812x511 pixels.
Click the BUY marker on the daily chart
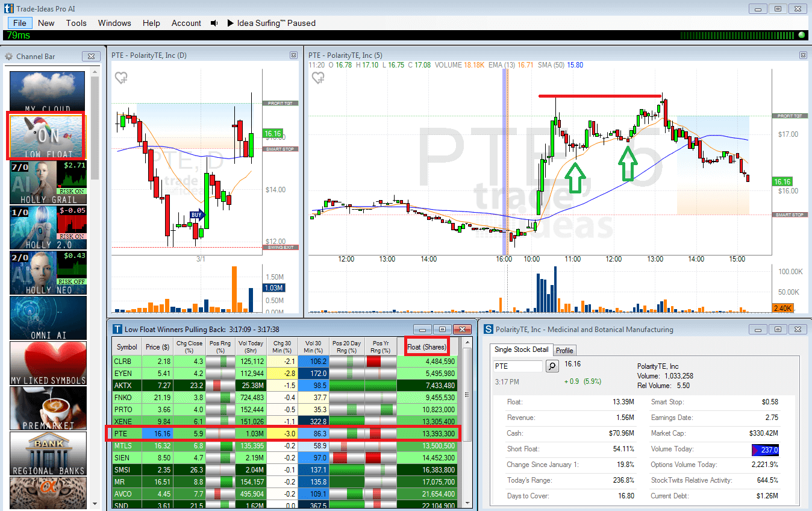(197, 215)
